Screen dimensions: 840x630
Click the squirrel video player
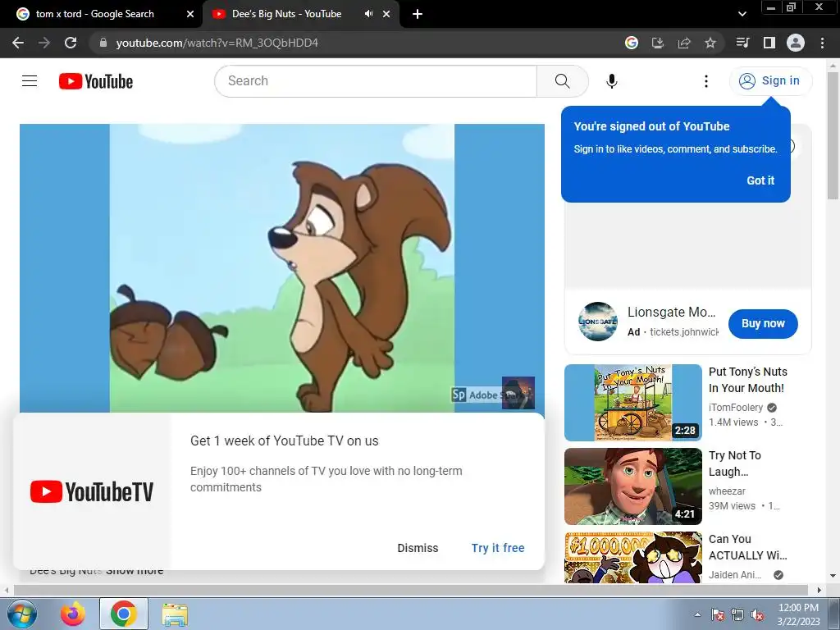click(x=282, y=268)
